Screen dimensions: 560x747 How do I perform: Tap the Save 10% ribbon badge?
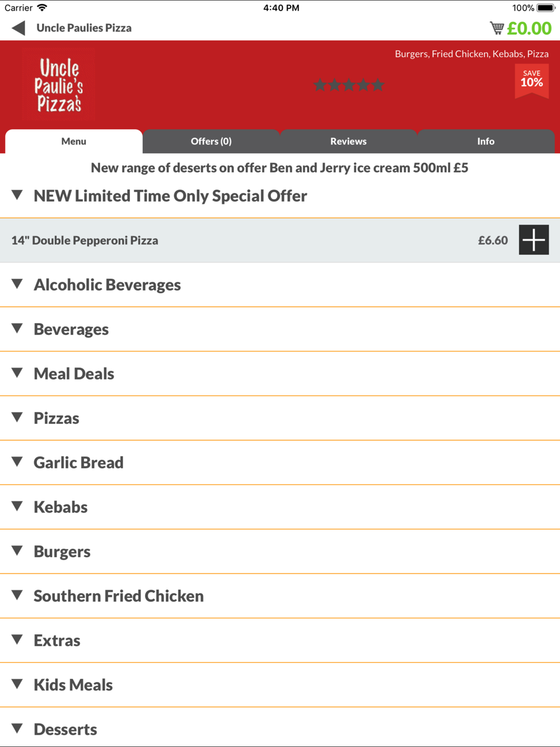pos(531,81)
